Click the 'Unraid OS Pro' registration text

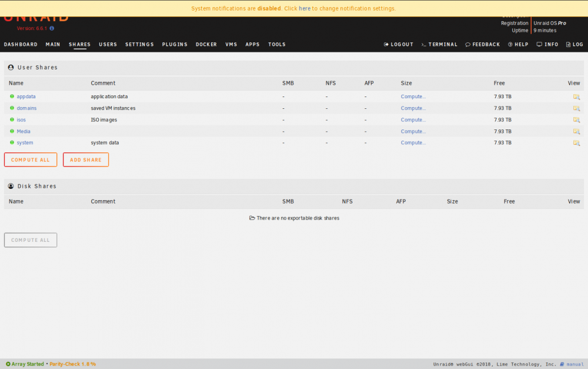(550, 24)
